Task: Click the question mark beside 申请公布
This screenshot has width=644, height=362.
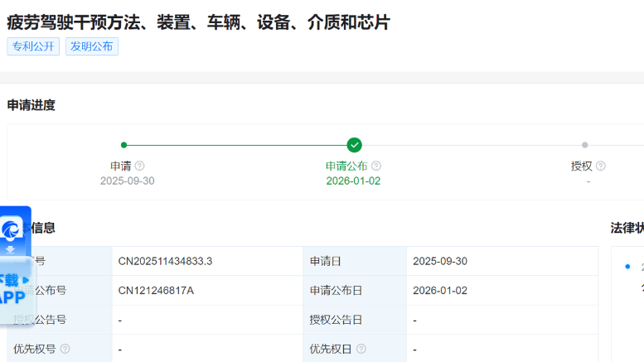Action: tap(376, 166)
